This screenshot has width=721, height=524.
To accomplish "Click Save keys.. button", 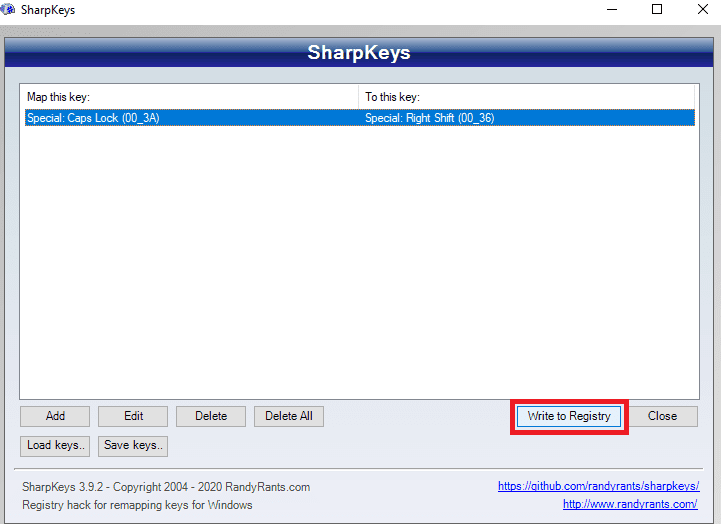I will click(133, 445).
